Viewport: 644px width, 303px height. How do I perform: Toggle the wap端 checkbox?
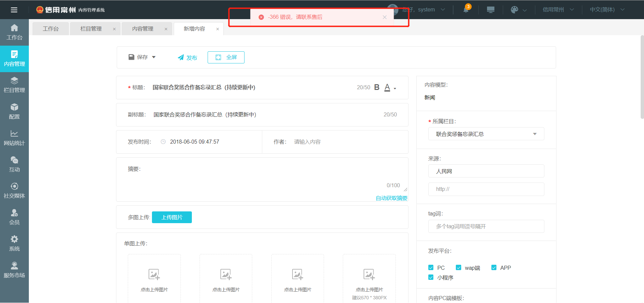(x=459, y=267)
